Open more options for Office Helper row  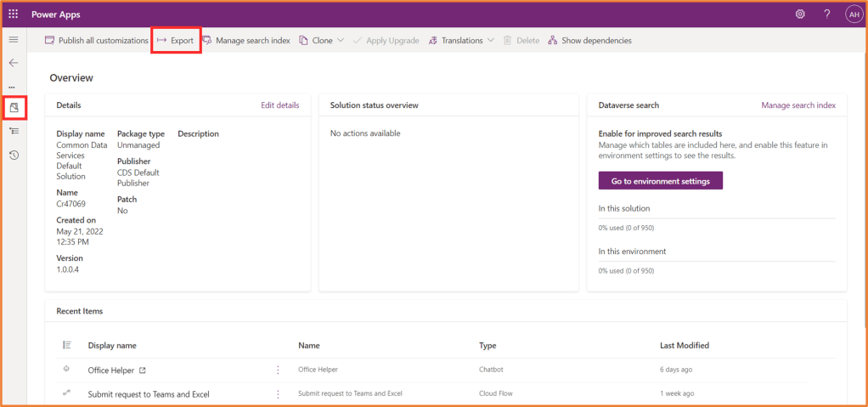[277, 370]
